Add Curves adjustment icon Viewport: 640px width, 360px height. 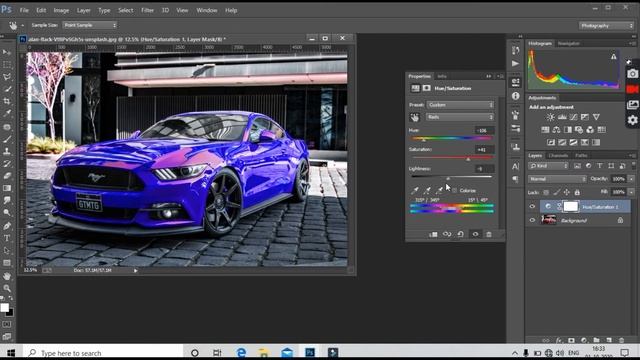point(573,117)
